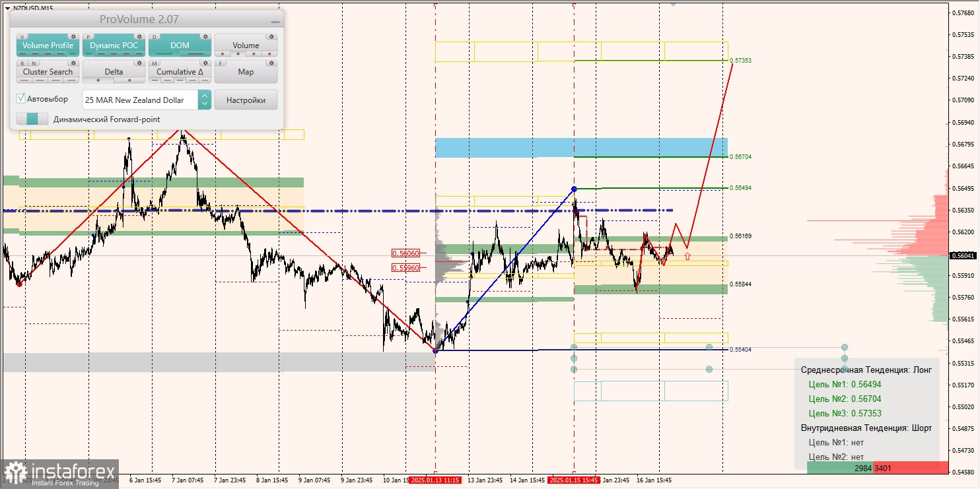Image resolution: width=980 pixels, height=489 pixels.
Task: Select Delta green-dot mode segment
Action: [x=98, y=80]
